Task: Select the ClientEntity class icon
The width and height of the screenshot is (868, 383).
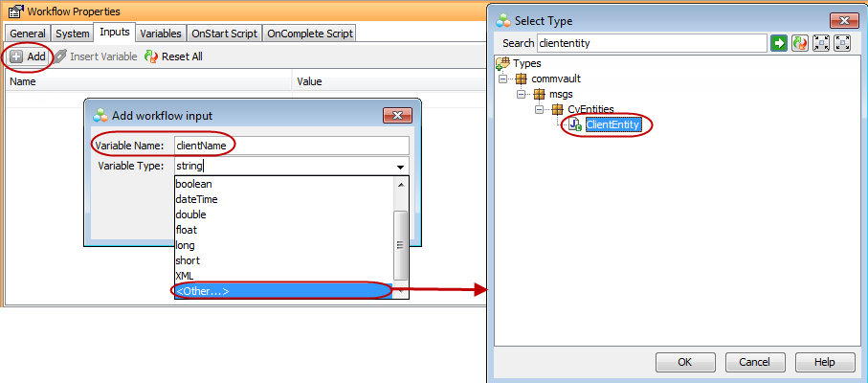Action: coord(575,125)
